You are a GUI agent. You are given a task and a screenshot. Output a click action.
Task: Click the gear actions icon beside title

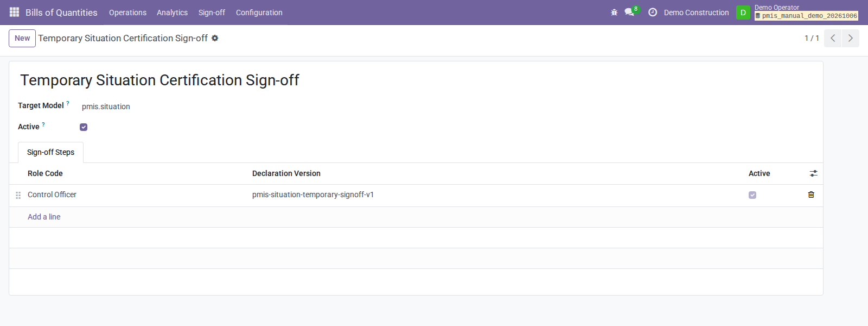coord(215,38)
